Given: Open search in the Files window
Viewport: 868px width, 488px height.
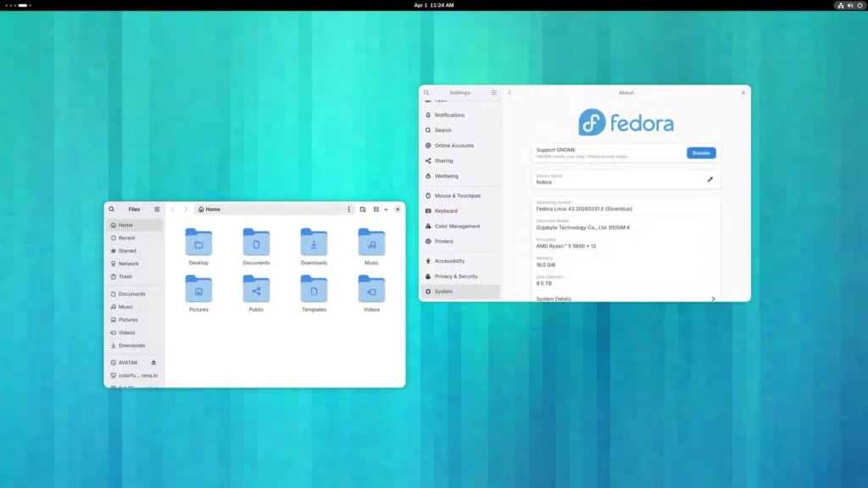Looking at the screenshot, I should [111, 209].
